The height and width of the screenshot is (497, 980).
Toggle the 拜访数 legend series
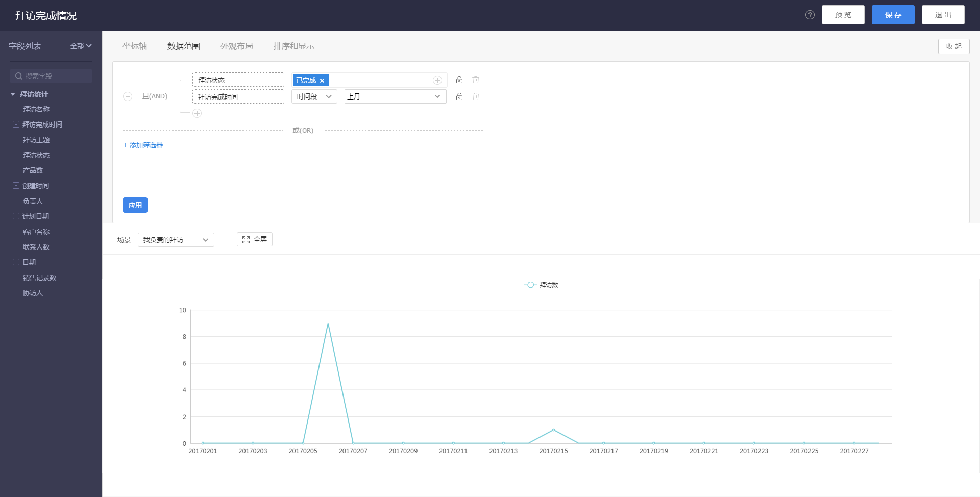pos(542,285)
